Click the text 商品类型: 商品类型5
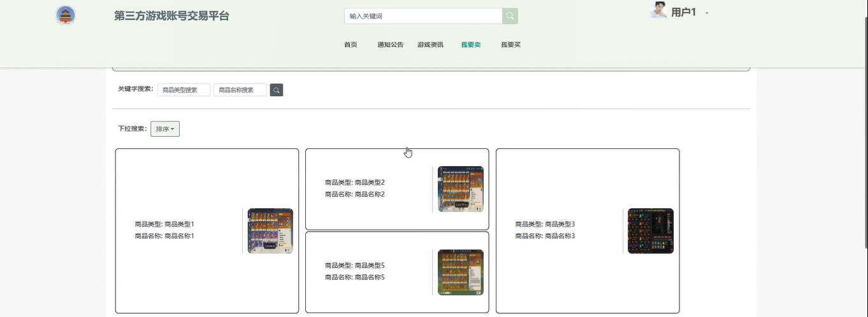 pyautogui.click(x=355, y=265)
